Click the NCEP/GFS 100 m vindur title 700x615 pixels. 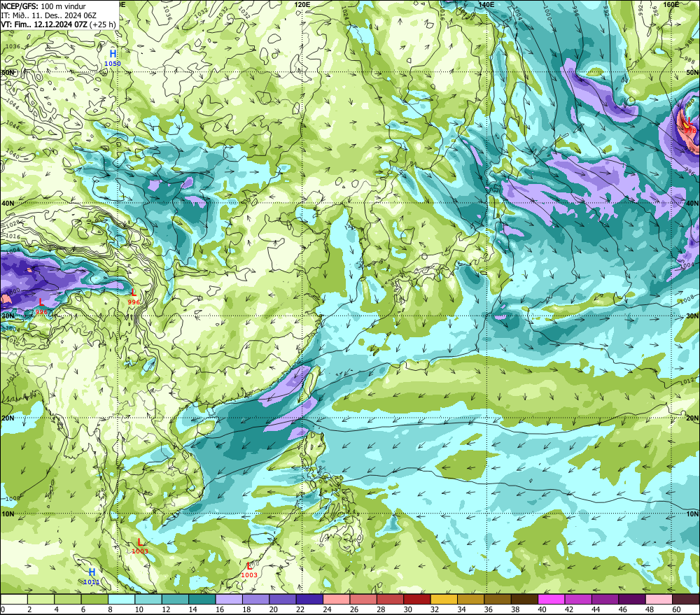(43, 6)
